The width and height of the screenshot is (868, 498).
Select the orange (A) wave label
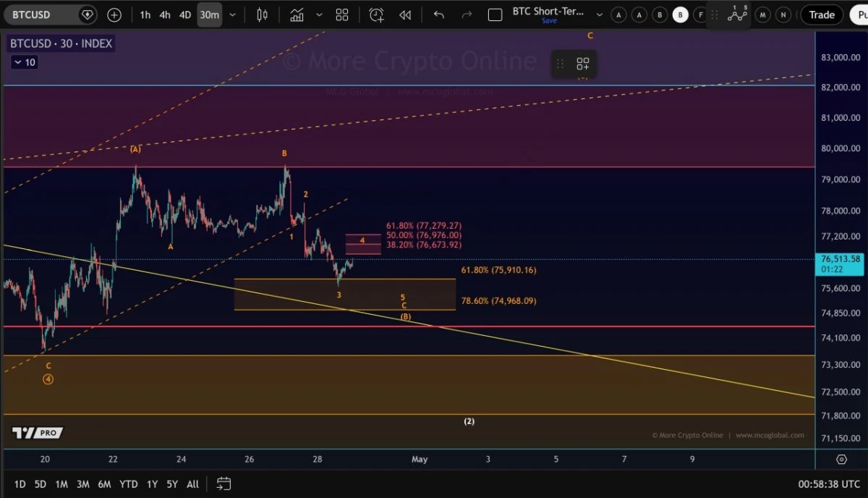pos(135,149)
